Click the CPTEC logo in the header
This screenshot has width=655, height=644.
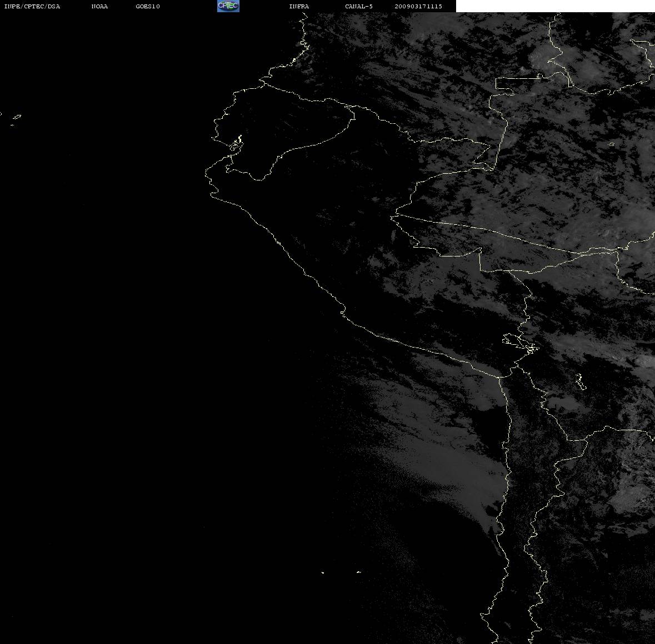[228, 6]
